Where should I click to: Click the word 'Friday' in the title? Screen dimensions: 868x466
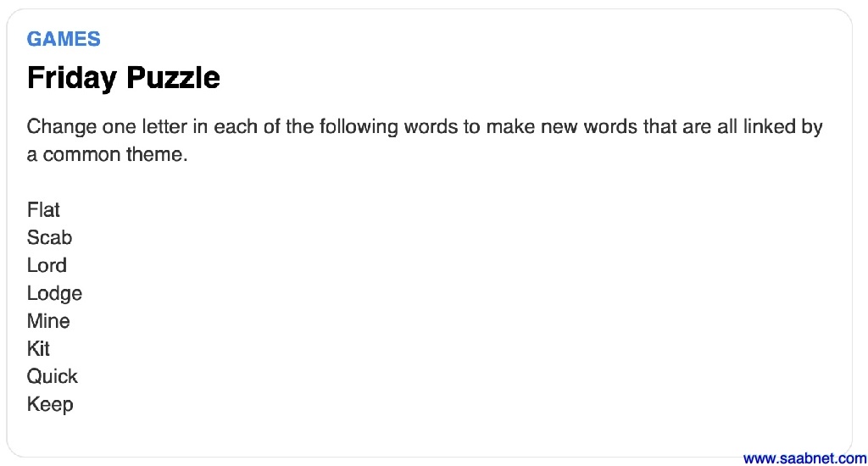click(x=72, y=78)
